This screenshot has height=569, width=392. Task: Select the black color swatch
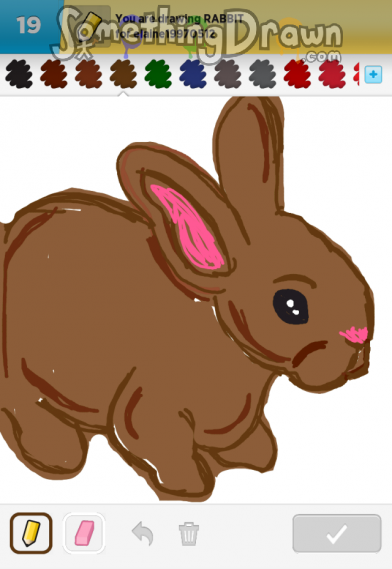[19, 74]
